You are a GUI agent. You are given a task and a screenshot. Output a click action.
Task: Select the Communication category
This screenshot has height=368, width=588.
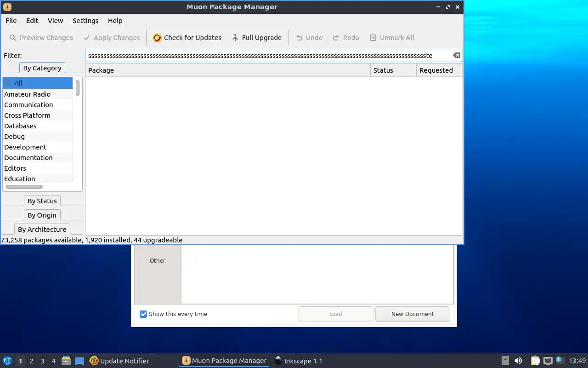[38, 105]
